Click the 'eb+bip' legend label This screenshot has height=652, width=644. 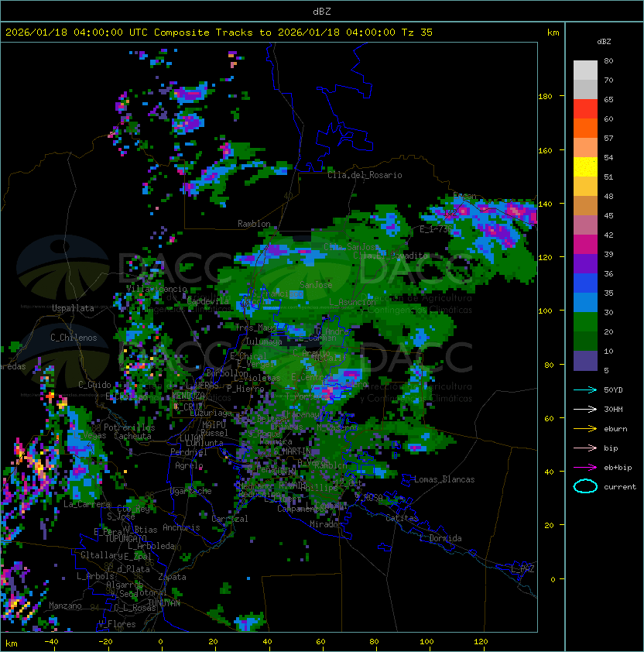point(618,468)
